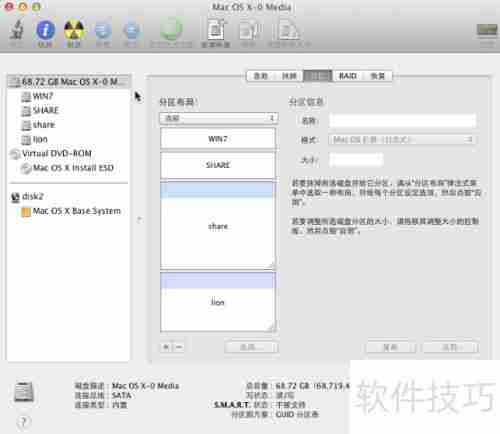
Task: Select the lowercase share volume in the sidebar
Action: click(x=44, y=125)
